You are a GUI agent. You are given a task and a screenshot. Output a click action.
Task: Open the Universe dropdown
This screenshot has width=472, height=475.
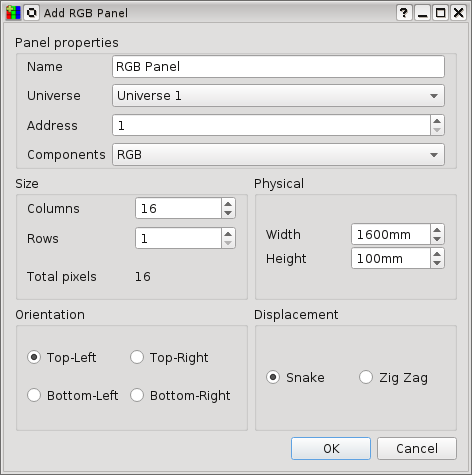(x=278, y=96)
